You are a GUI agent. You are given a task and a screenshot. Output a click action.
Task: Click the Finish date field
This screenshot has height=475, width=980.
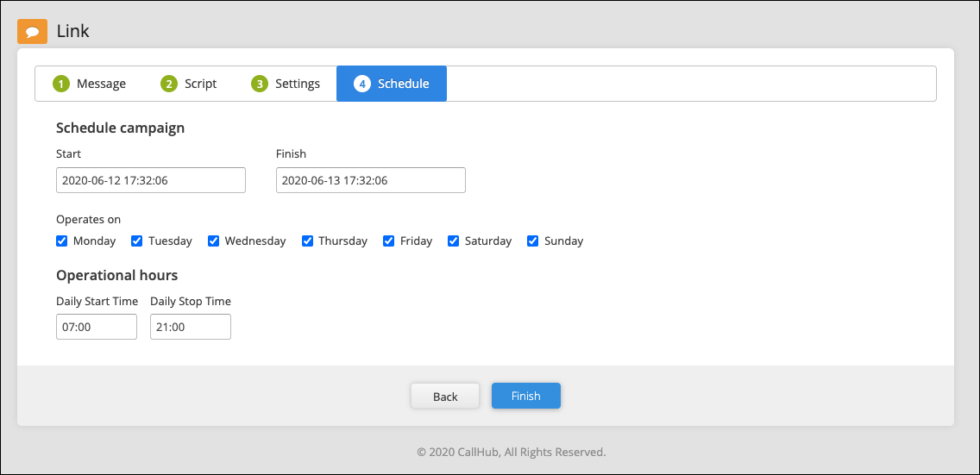click(x=371, y=180)
